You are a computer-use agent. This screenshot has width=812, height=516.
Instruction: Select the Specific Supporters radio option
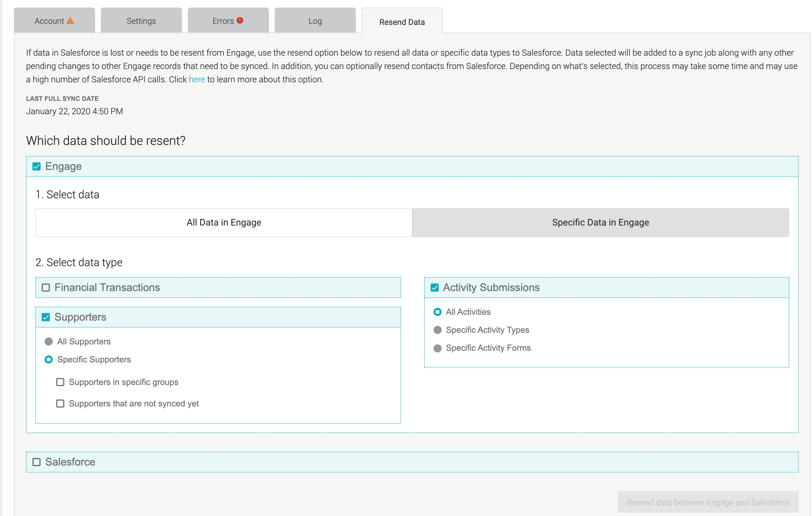[49, 359]
